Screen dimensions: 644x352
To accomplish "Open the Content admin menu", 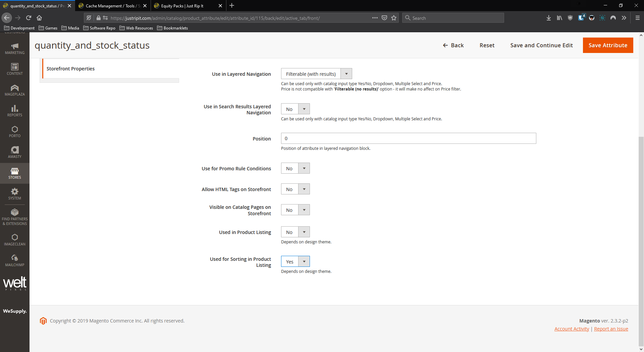I will tap(15, 69).
